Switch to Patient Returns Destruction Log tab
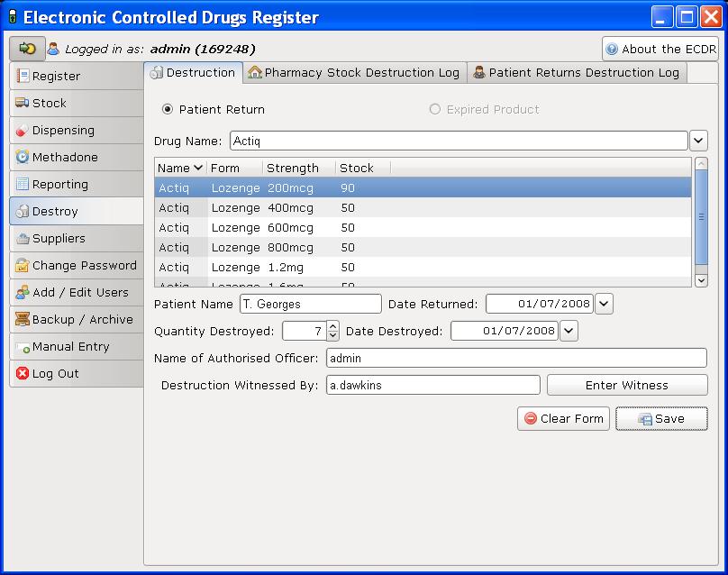The image size is (728, 575). [577, 73]
